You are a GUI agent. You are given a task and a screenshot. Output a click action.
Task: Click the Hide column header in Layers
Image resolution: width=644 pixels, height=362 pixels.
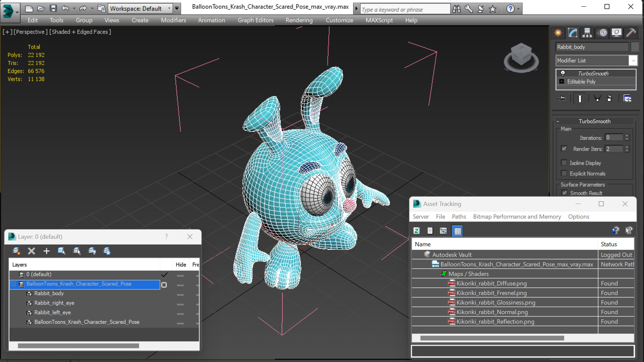click(x=181, y=265)
